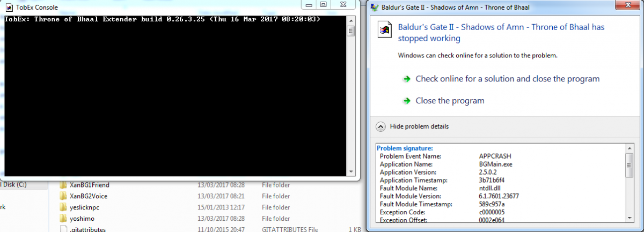Click TobEx Console scrollbar down arrow

click(x=351, y=171)
